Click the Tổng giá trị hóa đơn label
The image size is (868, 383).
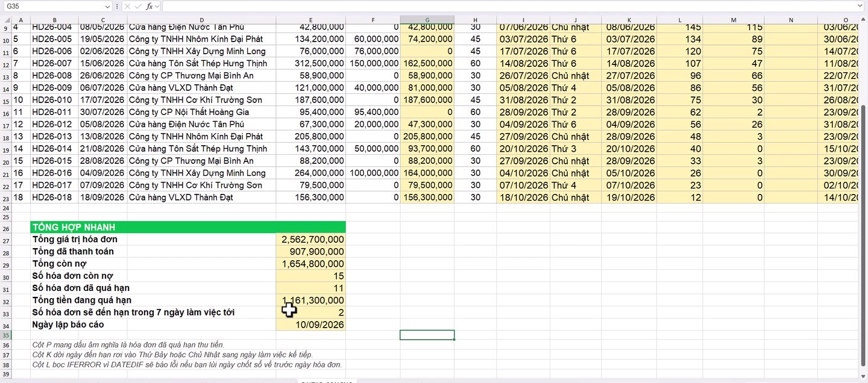[x=75, y=239]
